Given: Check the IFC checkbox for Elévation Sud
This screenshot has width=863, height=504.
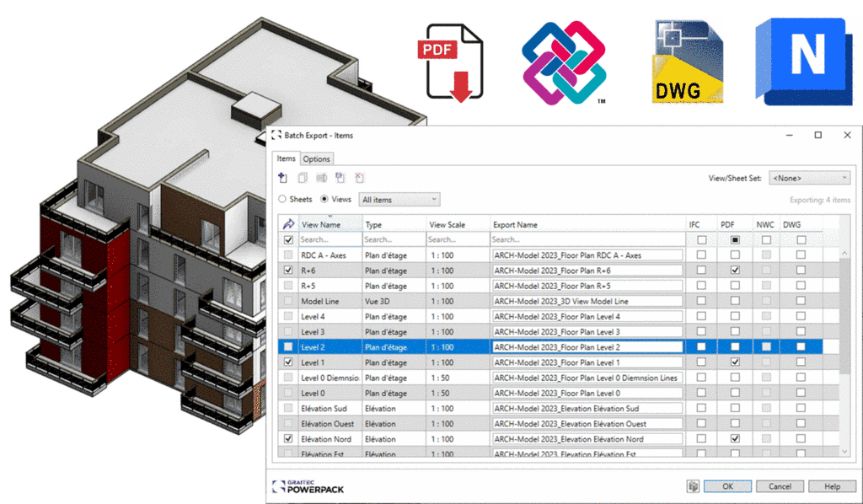Looking at the screenshot, I should pyautogui.click(x=701, y=408).
